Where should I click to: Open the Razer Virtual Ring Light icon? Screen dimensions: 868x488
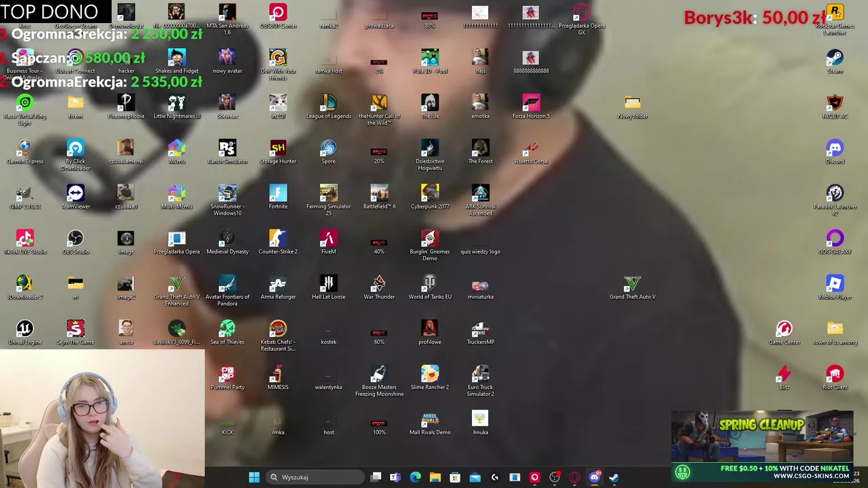[25, 103]
